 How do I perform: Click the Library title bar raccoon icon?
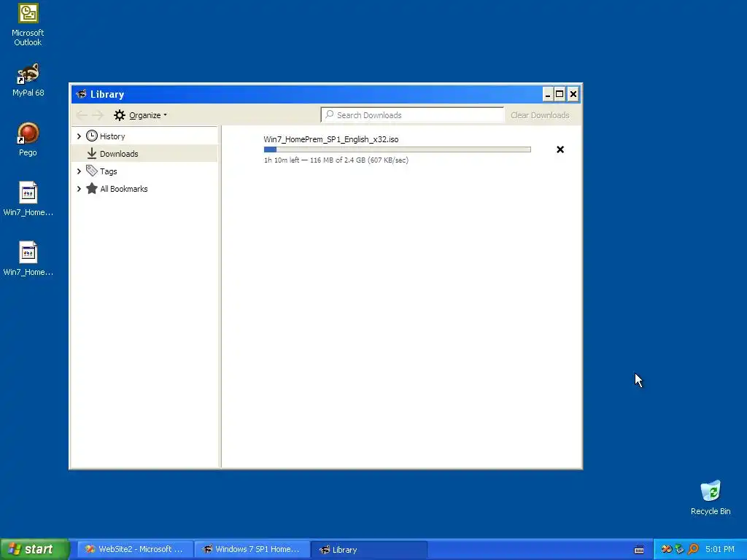click(82, 94)
